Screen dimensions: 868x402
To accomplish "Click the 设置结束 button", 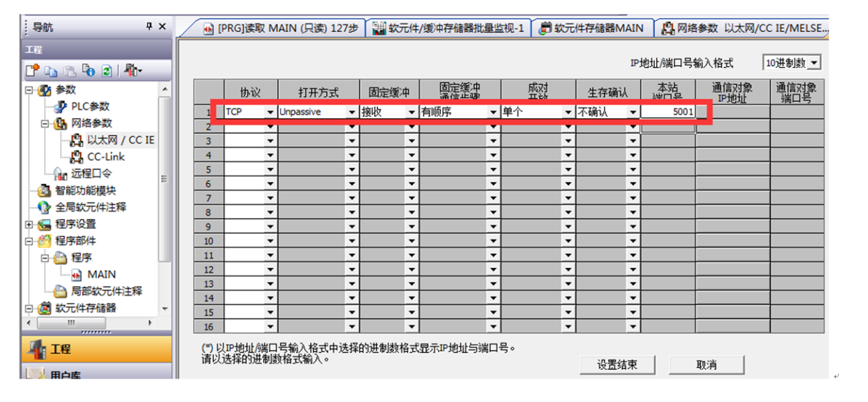I will [617, 365].
